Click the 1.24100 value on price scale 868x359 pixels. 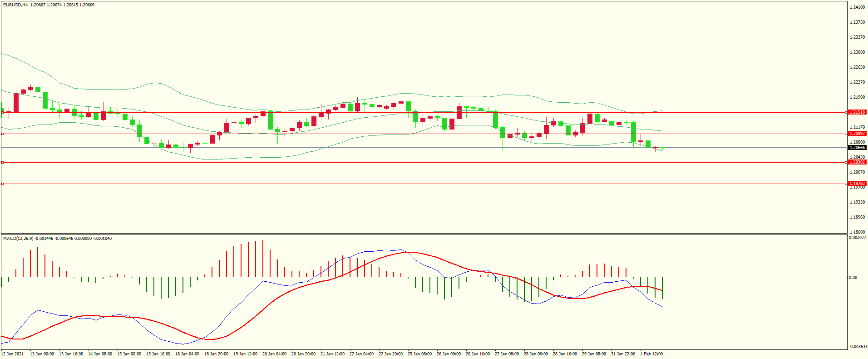pyautogui.click(x=857, y=7)
